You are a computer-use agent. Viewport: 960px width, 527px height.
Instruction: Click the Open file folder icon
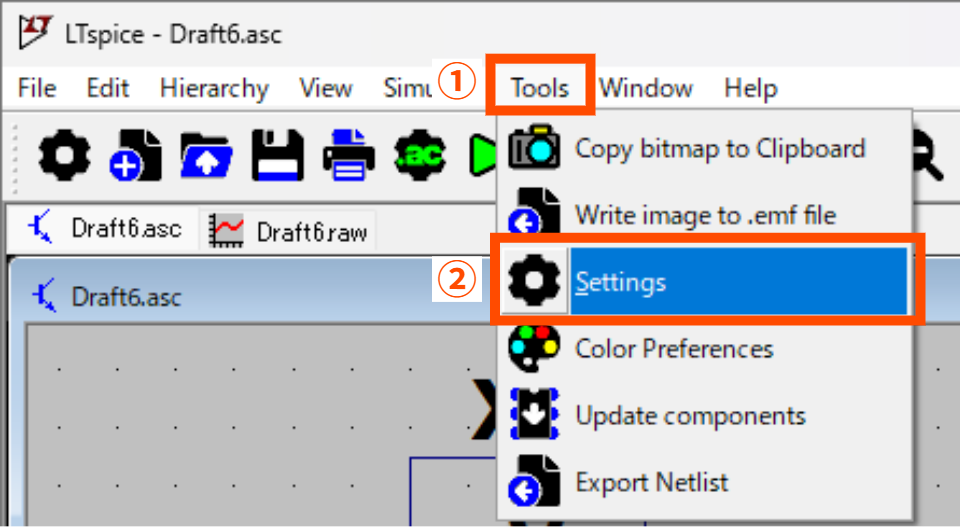pos(206,155)
